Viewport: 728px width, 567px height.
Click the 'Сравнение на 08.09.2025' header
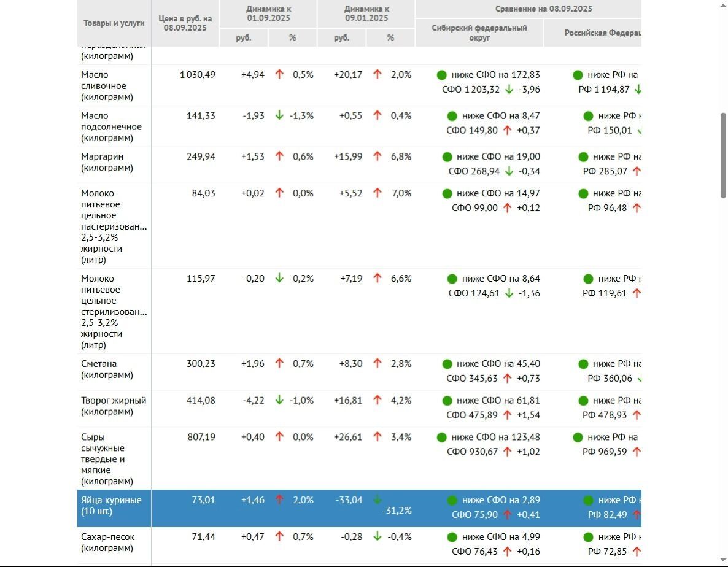543,9
